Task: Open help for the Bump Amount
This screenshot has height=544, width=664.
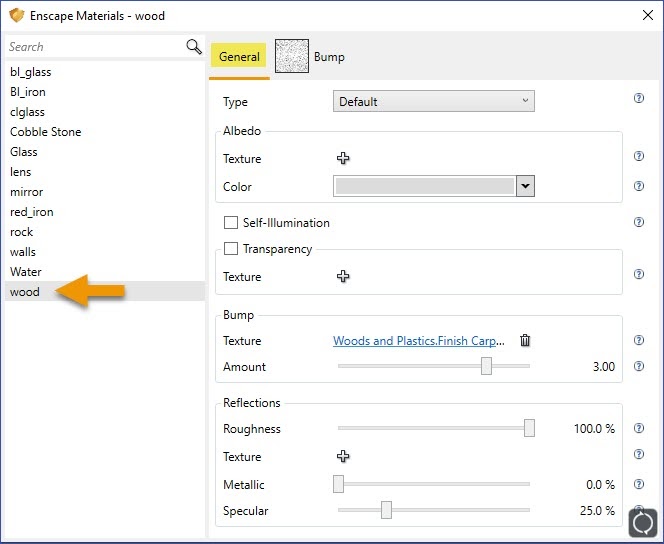Action: [639, 366]
